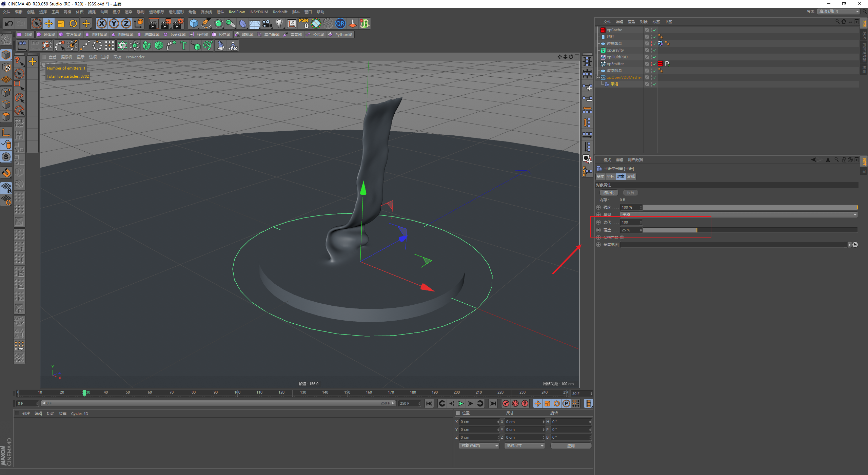
Task: Click 硬度贴图 arrow expander
Action: point(850,245)
